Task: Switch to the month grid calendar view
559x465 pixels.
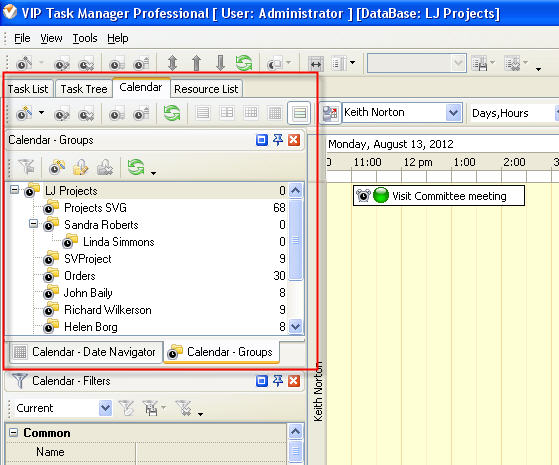Action: 275,113
